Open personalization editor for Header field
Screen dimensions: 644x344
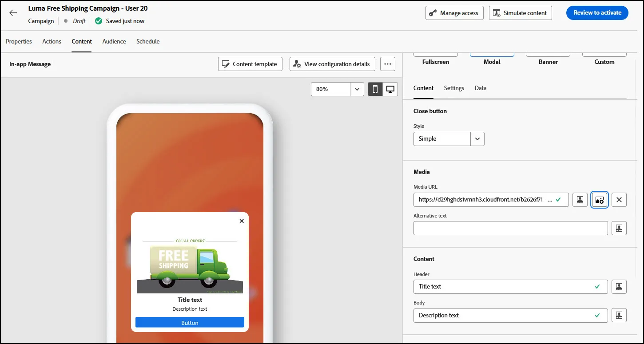619,287
